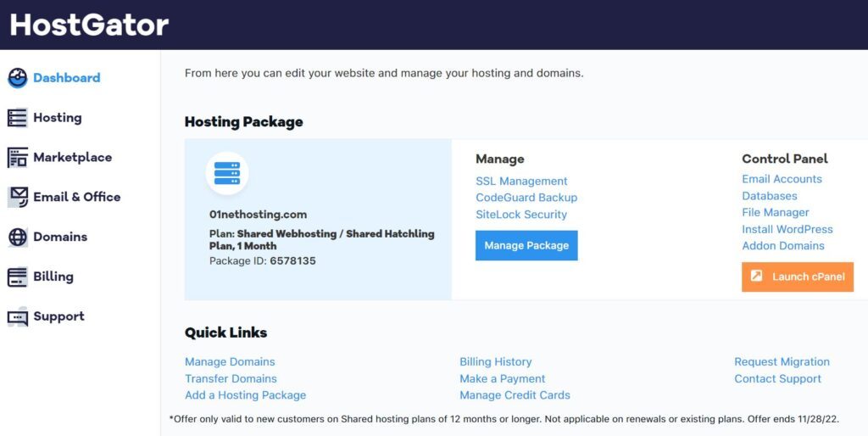Click Request Migration link
The width and height of the screenshot is (868, 436).
782,361
